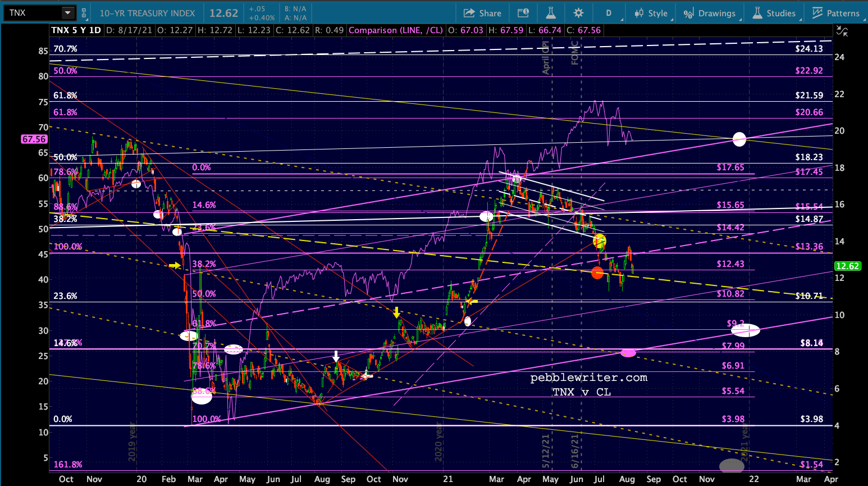Click the $17.65 level label
868x486 pixels.
(730, 167)
